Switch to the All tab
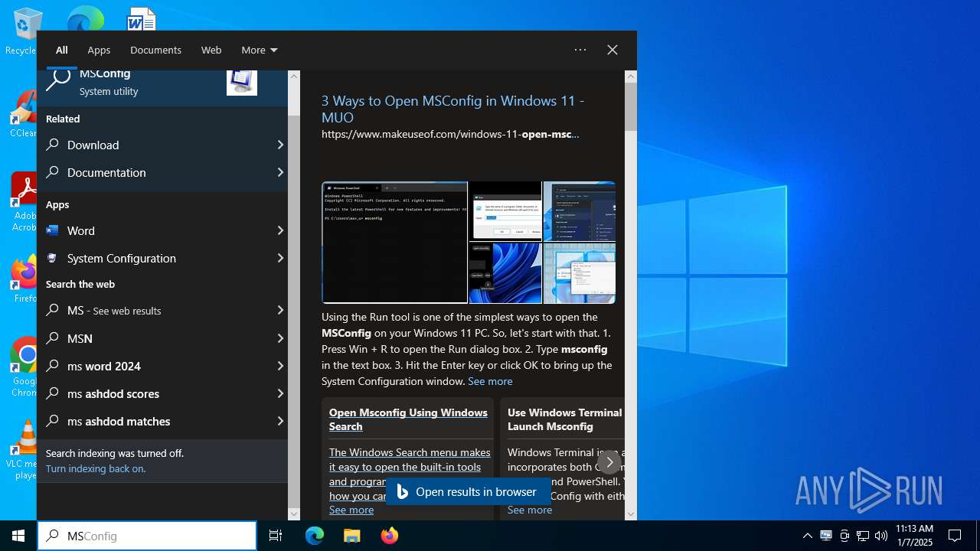980x551 pixels. (62, 50)
